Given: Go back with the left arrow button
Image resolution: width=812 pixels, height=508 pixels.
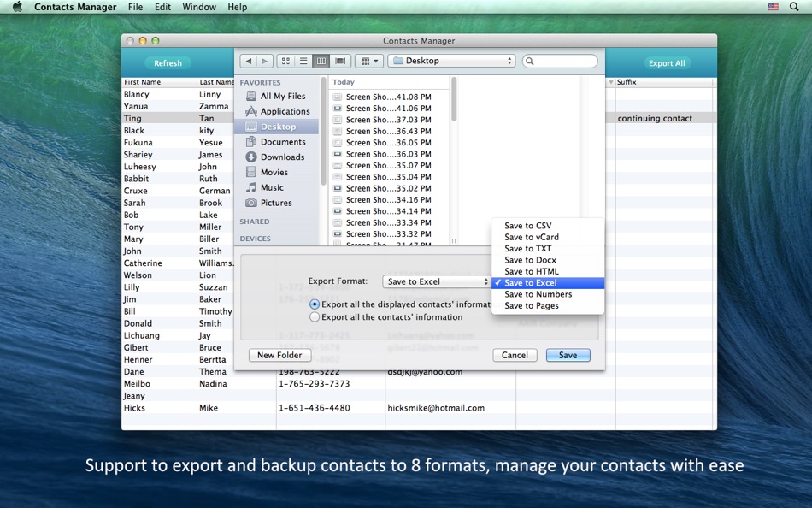Looking at the screenshot, I should point(249,62).
